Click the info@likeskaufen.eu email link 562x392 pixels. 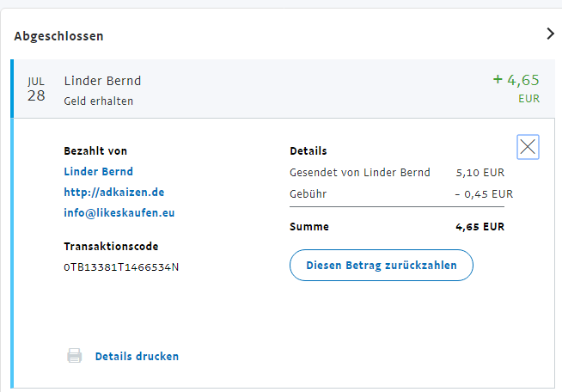click(119, 212)
